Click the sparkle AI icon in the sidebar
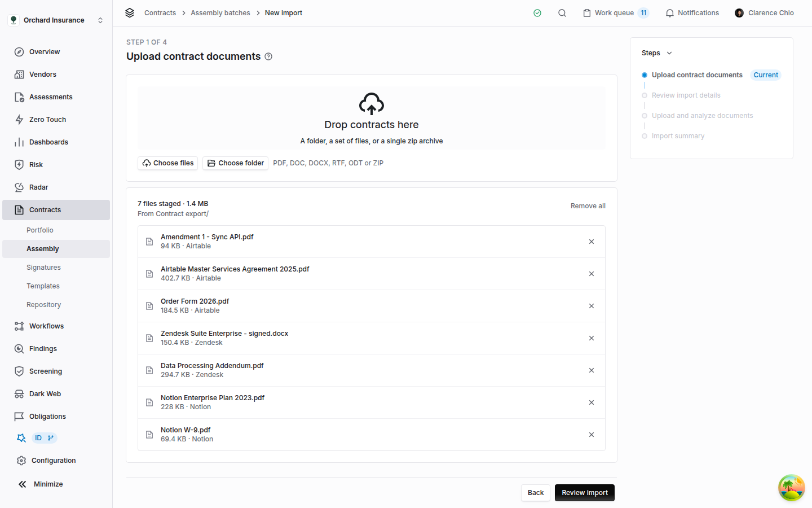This screenshot has width=812, height=508. [21, 438]
